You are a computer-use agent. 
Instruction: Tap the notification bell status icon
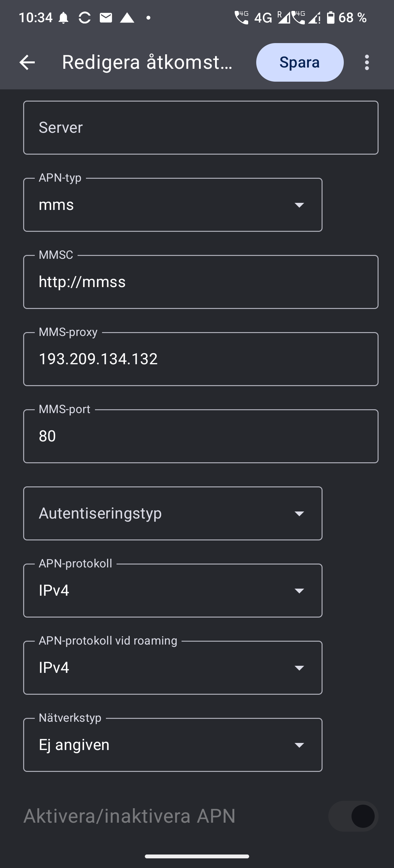63,18
